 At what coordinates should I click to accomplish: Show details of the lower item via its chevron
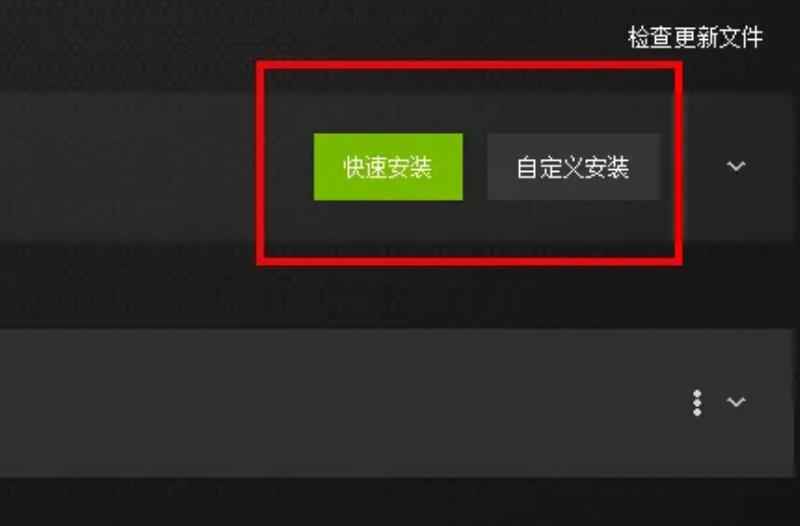point(736,402)
